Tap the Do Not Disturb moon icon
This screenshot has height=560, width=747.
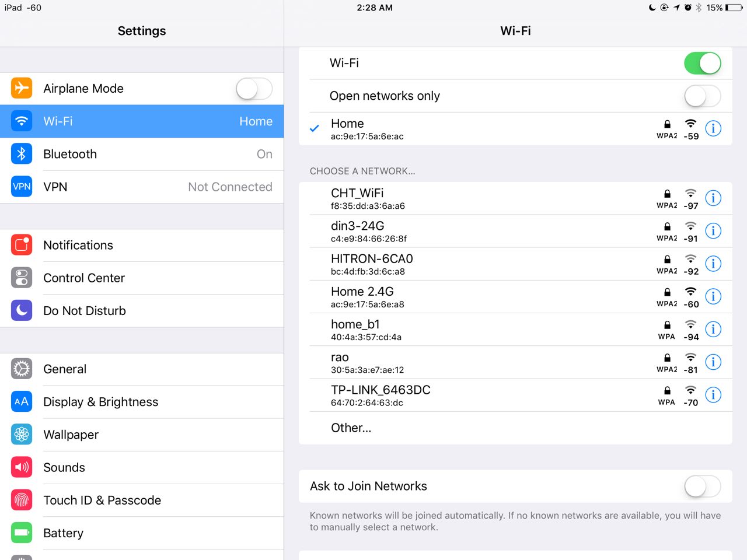click(x=22, y=310)
